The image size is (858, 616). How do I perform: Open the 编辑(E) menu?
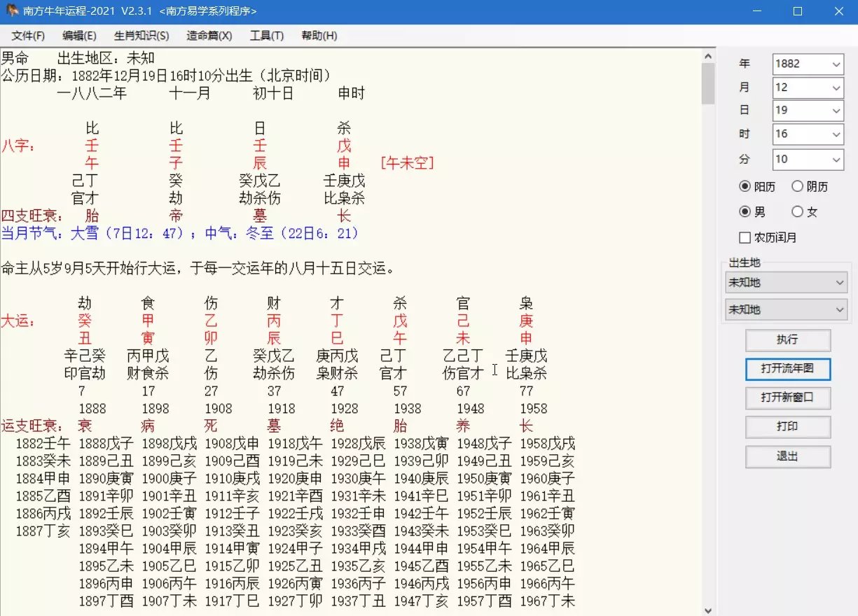tap(79, 36)
